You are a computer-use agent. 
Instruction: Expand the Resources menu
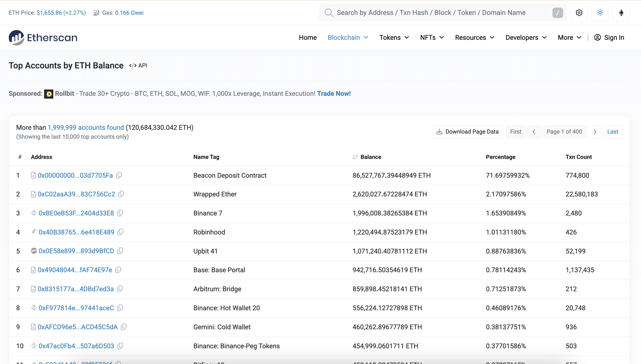[x=475, y=38]
